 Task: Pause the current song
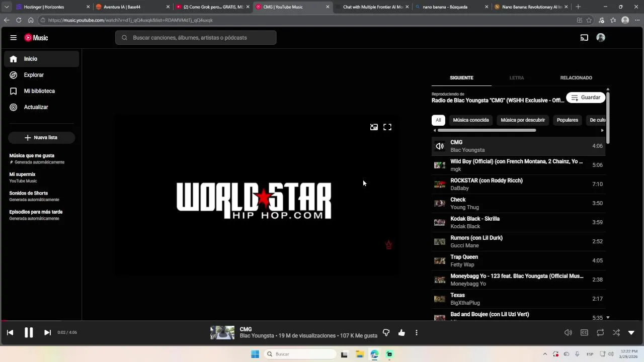(29, 332)
